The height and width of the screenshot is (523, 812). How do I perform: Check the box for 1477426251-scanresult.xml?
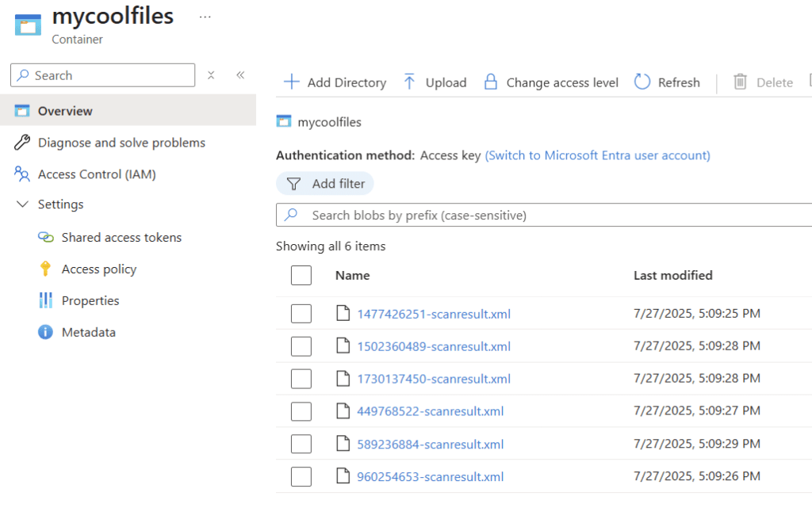point(301,314)
